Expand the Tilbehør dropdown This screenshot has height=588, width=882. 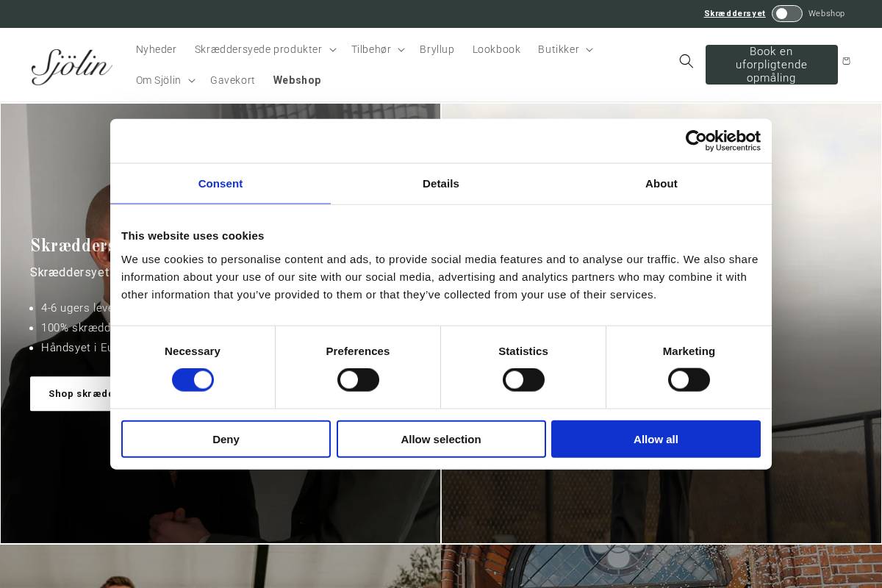pyautogui.click(x=378, y=49)
